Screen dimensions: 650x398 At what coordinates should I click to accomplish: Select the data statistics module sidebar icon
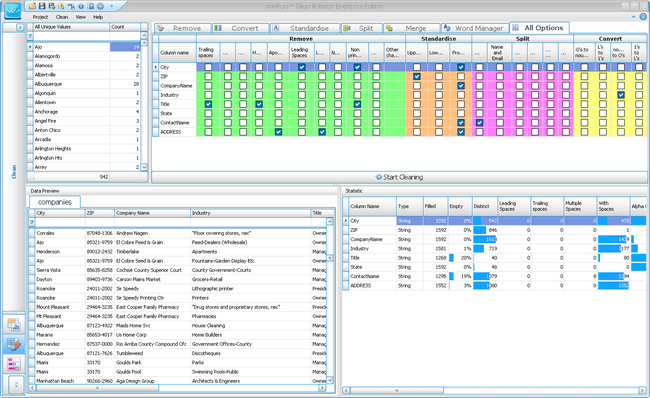14,325
